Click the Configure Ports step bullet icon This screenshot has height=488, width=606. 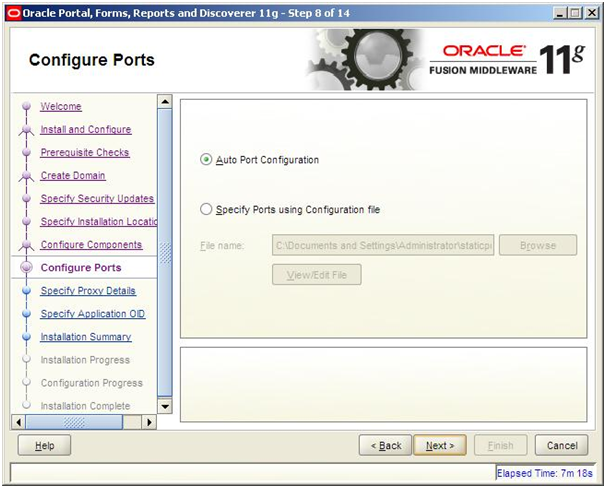(25, 268)
